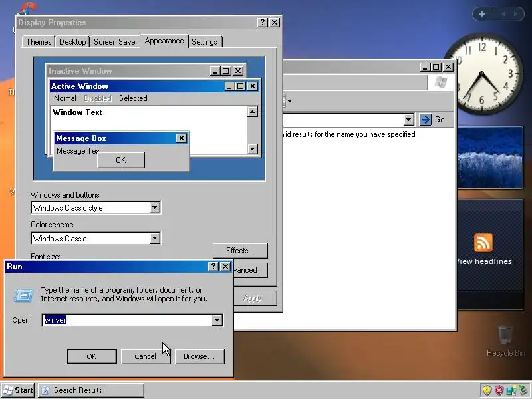Click the blue Go arrow icon
The width and height of the screenshot is (532, 399).
[425, 120]
